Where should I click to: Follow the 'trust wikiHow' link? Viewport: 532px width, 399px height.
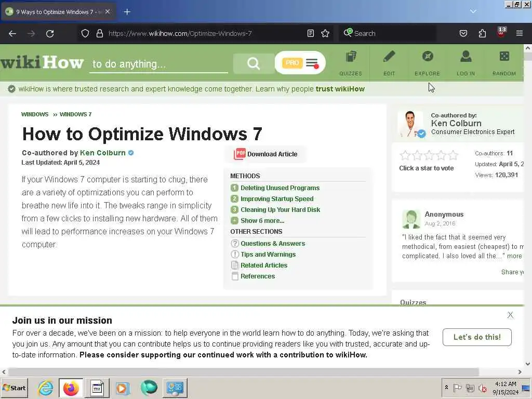tap(340, 89)
